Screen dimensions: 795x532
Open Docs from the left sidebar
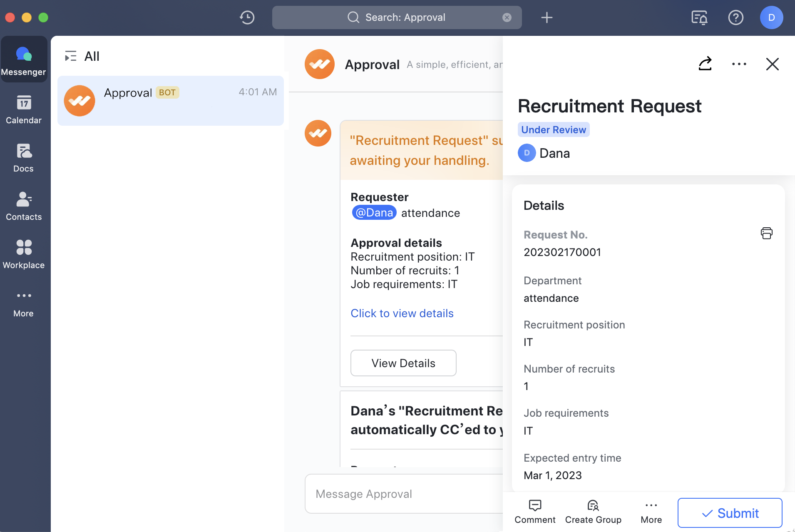24,158
